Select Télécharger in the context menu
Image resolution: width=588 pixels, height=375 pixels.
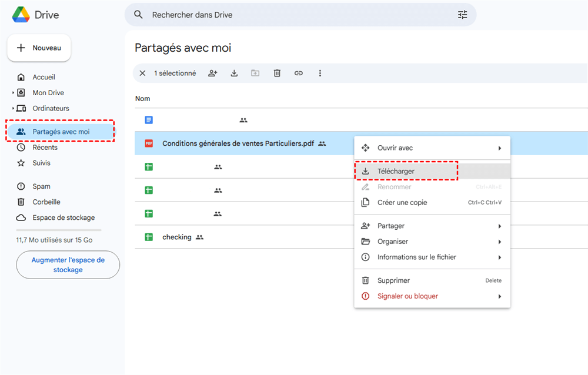tap(406, 171)
